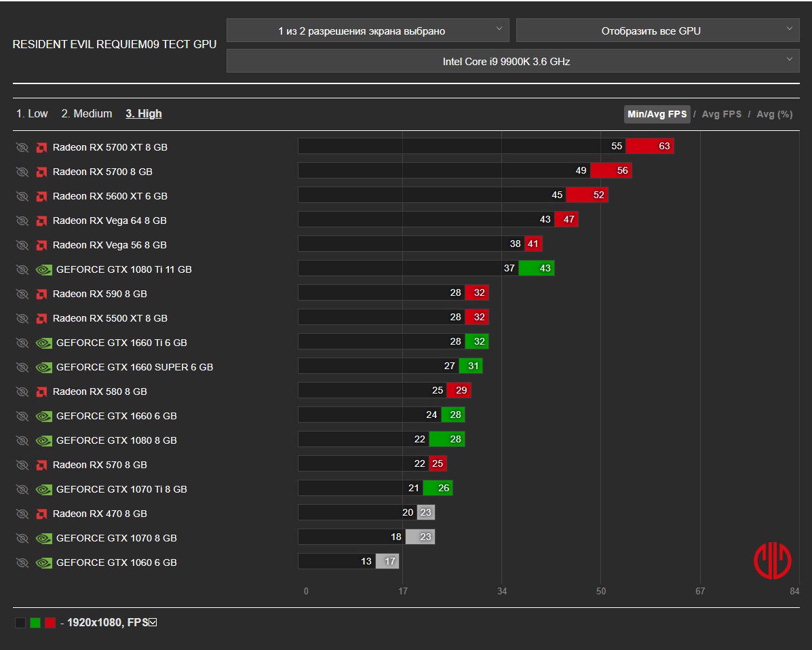Hide the Radeon RX 590 8 GB row
The height and width of the screenshot is (650, 812).
22,294
